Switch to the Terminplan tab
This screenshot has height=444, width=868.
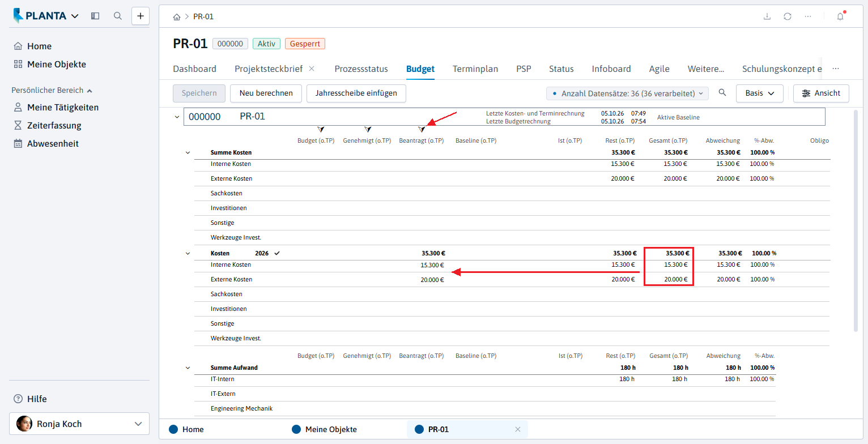[x=475, y=69]
